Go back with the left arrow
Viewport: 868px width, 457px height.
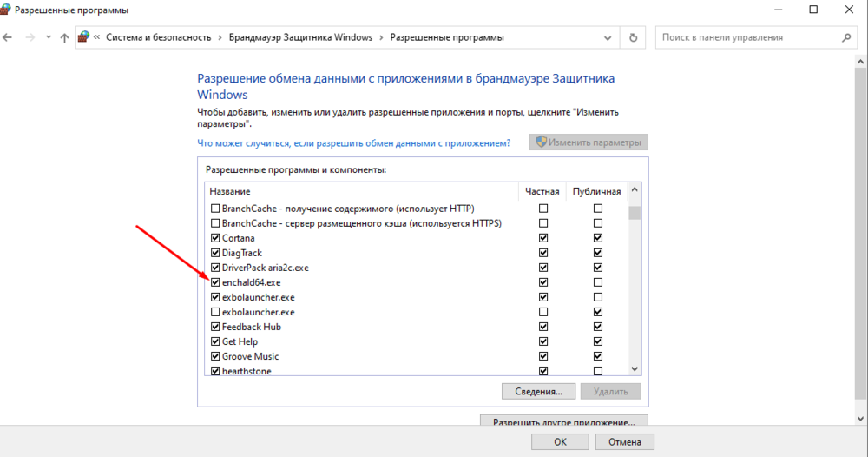[x=7, y=37]
